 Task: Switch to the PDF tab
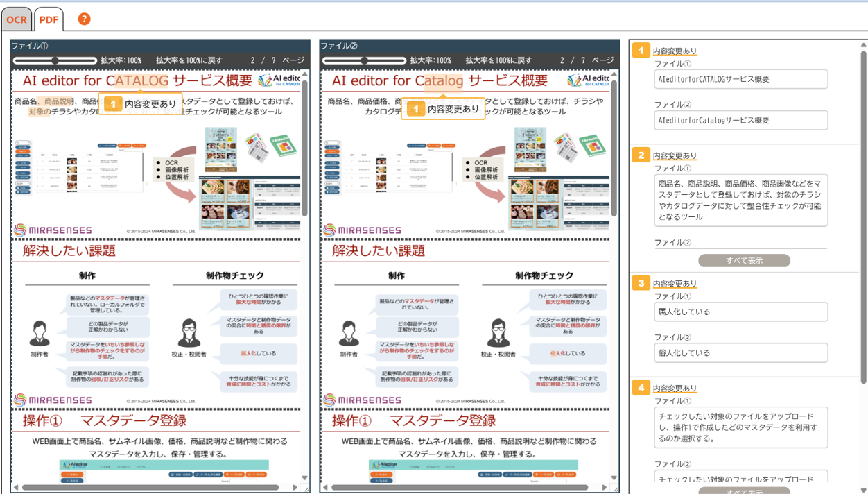(49, 19)
